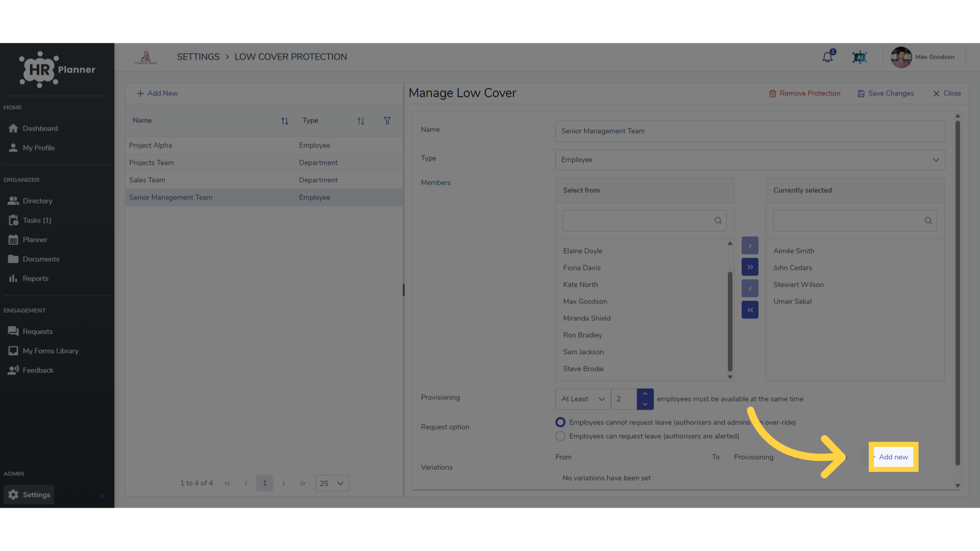Expand the Type dropdown showing Employee

[750, 160]
